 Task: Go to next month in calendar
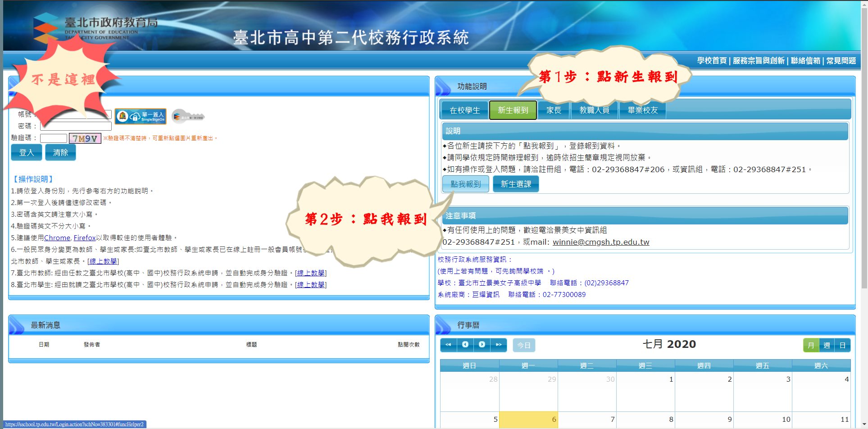482,345
